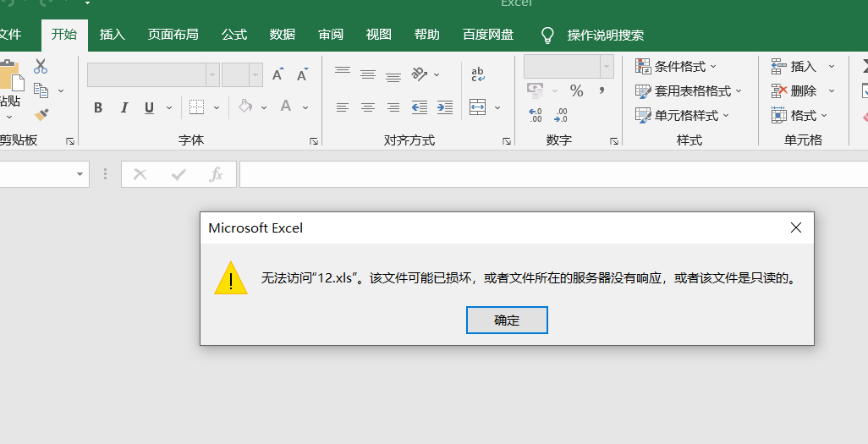Decrease font size with smaller A
Screen dimensions: 868x444
tap(302, 74)
